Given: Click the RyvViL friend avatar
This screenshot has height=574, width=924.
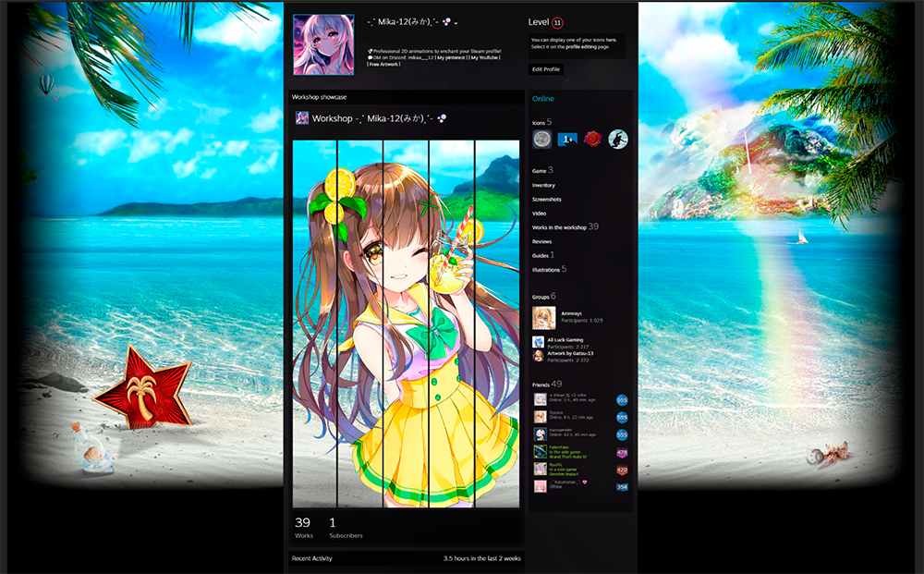Looking at the screenshot, I should coord(540,470).
